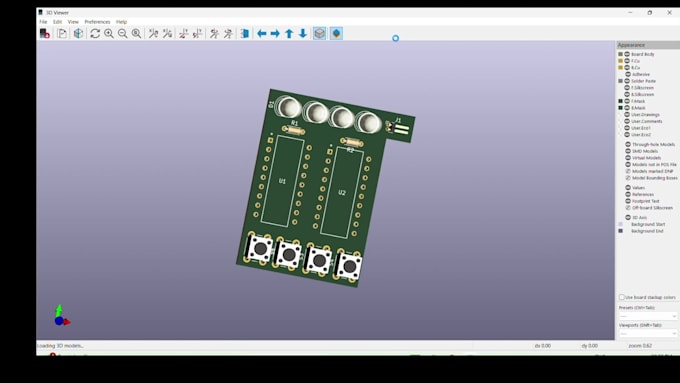680x383 pixels.
Task: Hide SMD Models
Action: [x=628, y=151]
